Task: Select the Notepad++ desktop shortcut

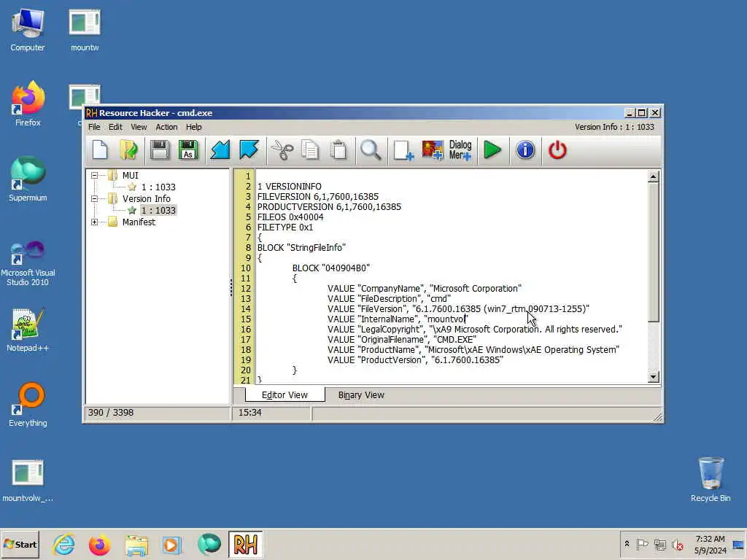Action: (x=28, y=330)
